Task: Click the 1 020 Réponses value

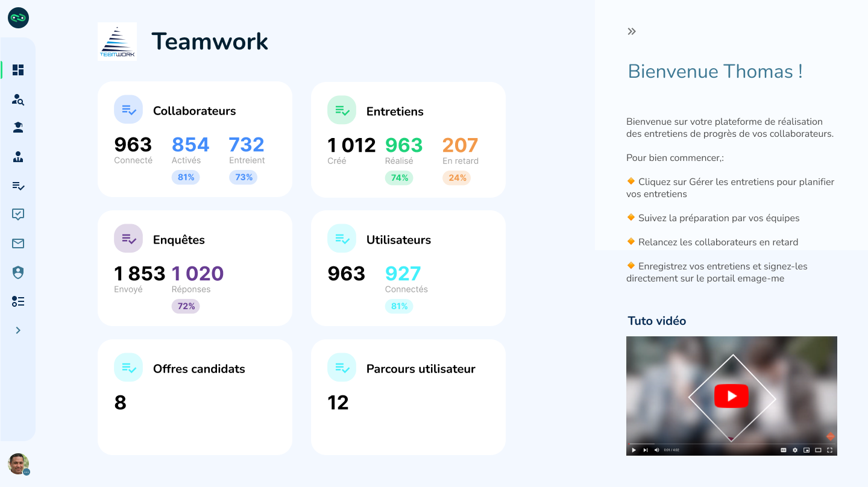Action: [x=198, y=274]
